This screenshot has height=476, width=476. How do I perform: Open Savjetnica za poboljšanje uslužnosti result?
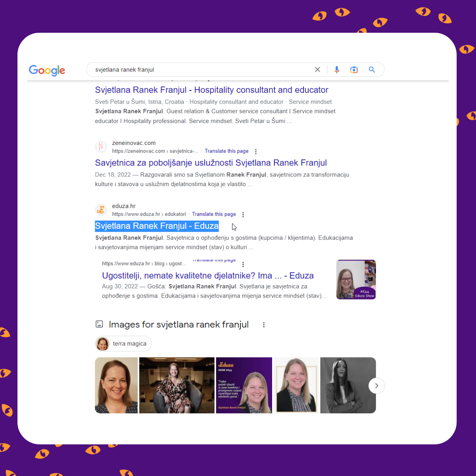[211, 163]
